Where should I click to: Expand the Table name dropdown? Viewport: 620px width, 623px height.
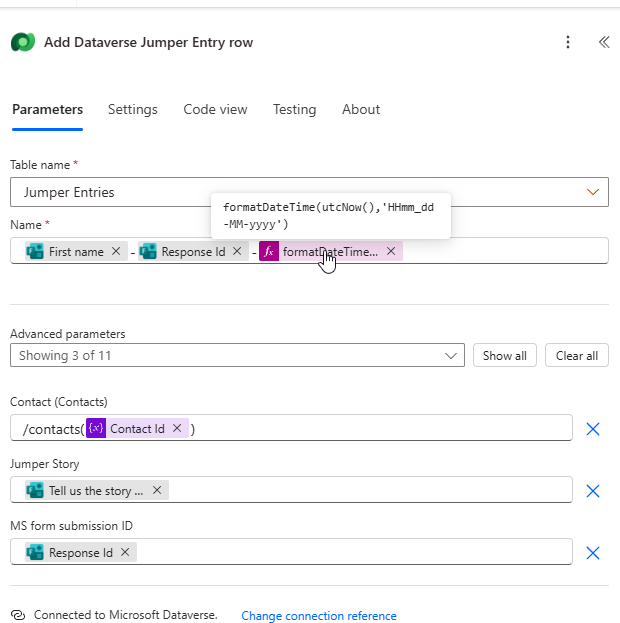pyautogui.click(x=592, y=192)
